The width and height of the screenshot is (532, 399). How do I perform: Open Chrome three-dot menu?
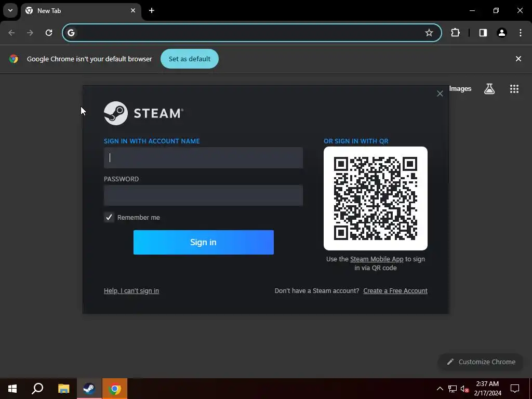[x=521, y=33]
